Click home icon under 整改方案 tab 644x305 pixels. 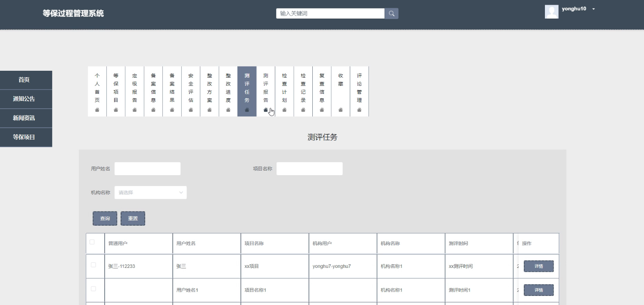[210, 110]
